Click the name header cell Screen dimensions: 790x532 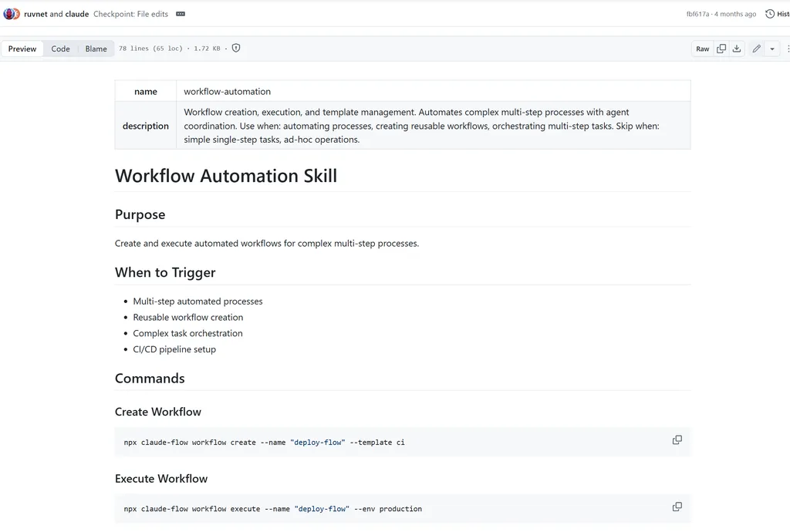pos(146,91)
